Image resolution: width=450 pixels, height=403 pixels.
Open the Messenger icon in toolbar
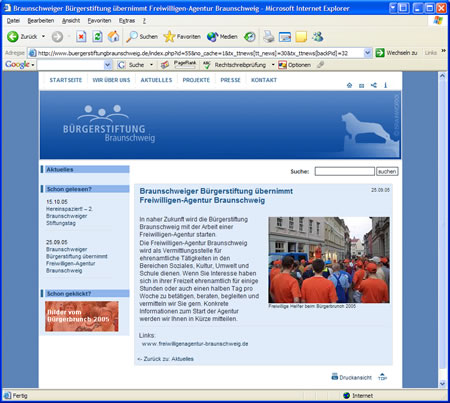click(317, 36)
